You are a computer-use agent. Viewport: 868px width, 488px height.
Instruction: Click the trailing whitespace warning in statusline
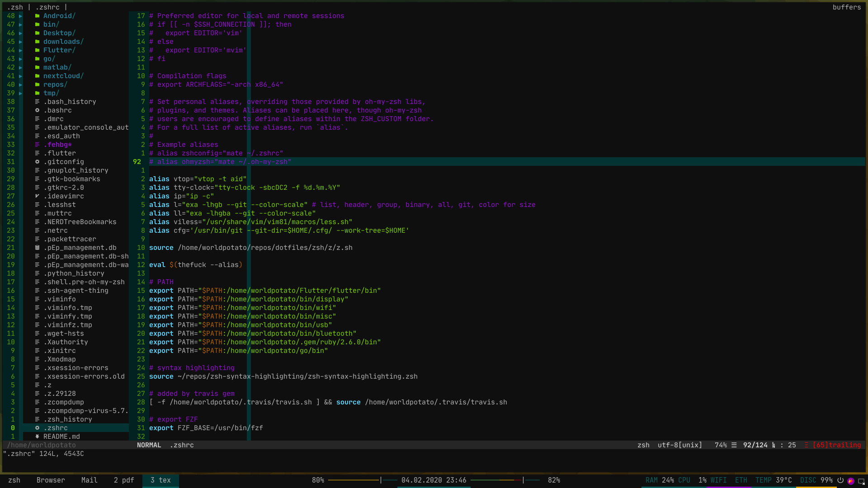coord(836,445)
